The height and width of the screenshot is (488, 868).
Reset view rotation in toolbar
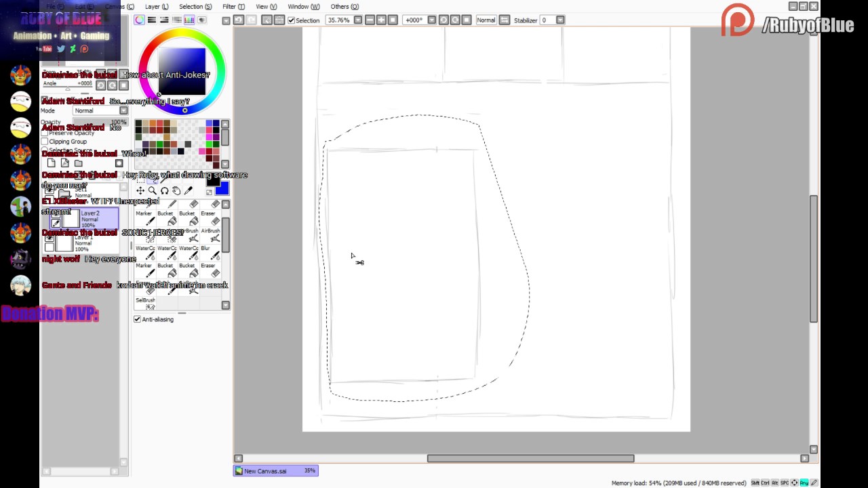click(467, 20)
